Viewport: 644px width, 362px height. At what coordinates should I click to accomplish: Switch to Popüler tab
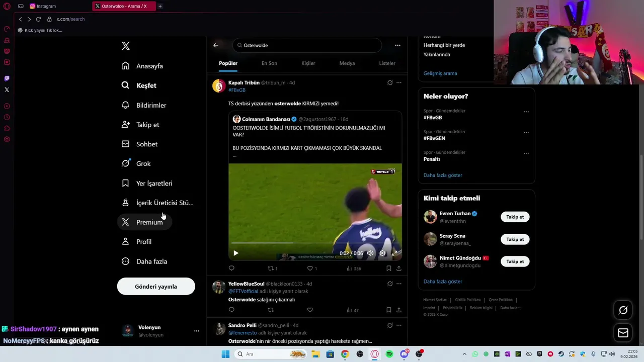pos(228,63)
